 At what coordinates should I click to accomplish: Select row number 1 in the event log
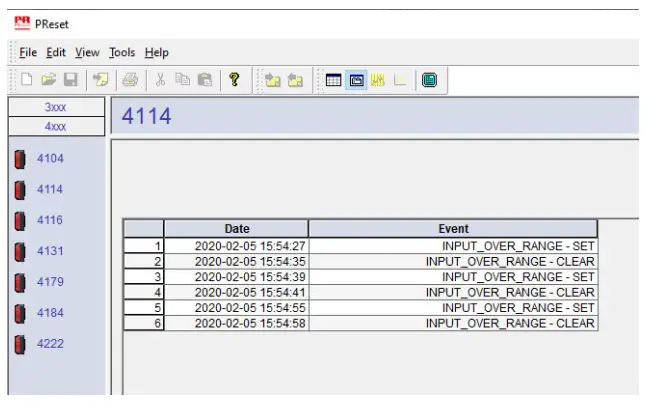pyautogui.click(x=144, y=246)
